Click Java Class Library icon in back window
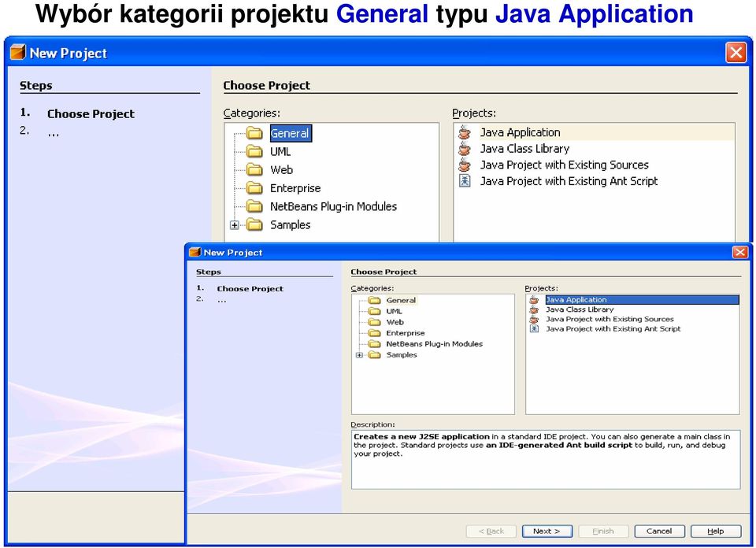Screen dimensions: 756x548 click(465, 149)
